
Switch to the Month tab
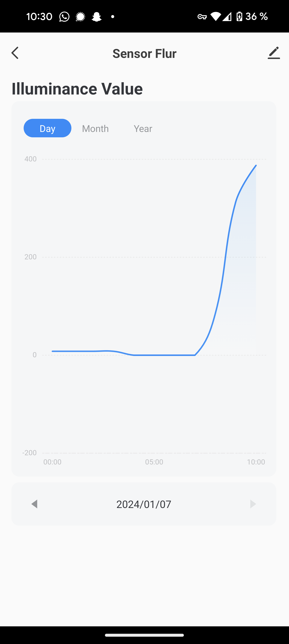point(95,128)
